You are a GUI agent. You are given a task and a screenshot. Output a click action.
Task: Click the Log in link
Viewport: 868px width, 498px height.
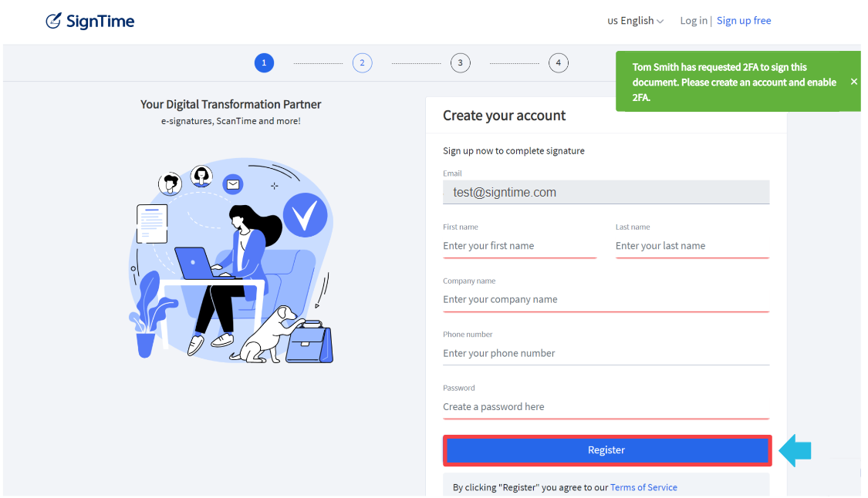692,21
